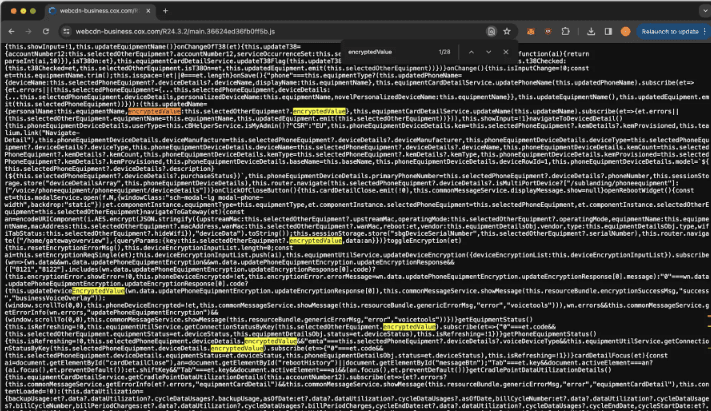
Task: Expand the tab search dropdown arrow
Action: [x=706, y=10]
